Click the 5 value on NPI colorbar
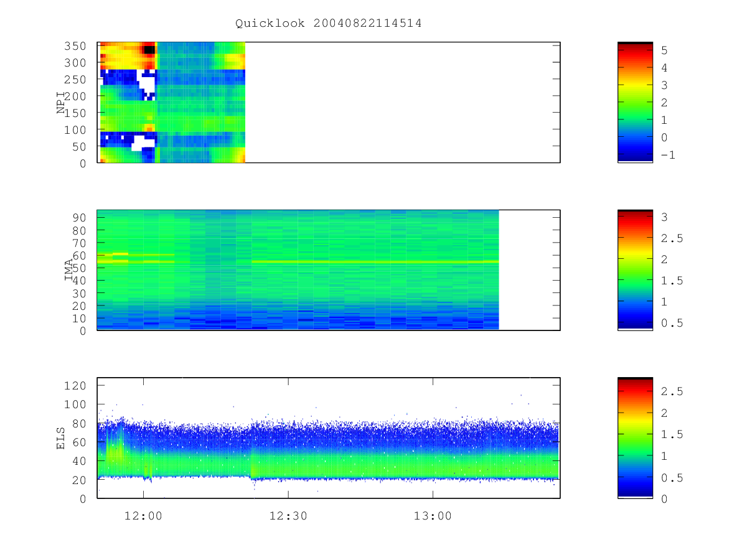Viewport: 747px width, 560px height. (664, 50)
